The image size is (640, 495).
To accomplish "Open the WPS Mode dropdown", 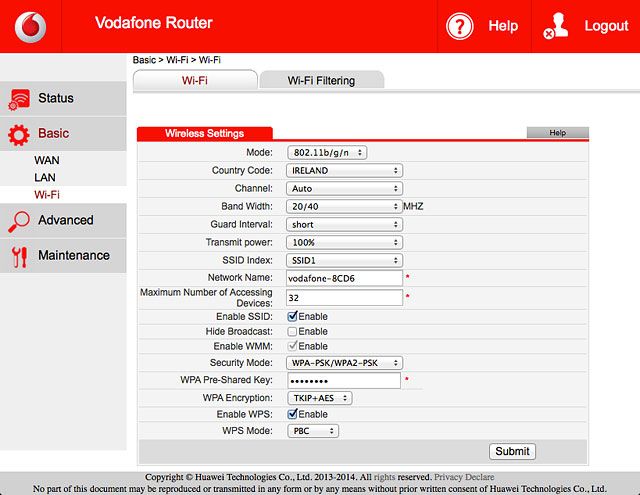I will (x=313, y=431).
